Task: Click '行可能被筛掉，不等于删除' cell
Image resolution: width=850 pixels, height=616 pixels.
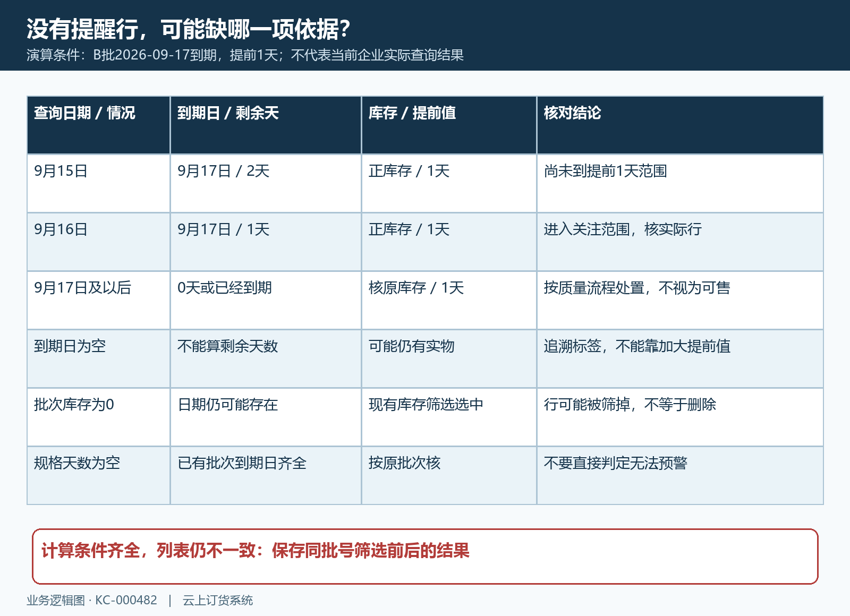Action: click(680, 417)
